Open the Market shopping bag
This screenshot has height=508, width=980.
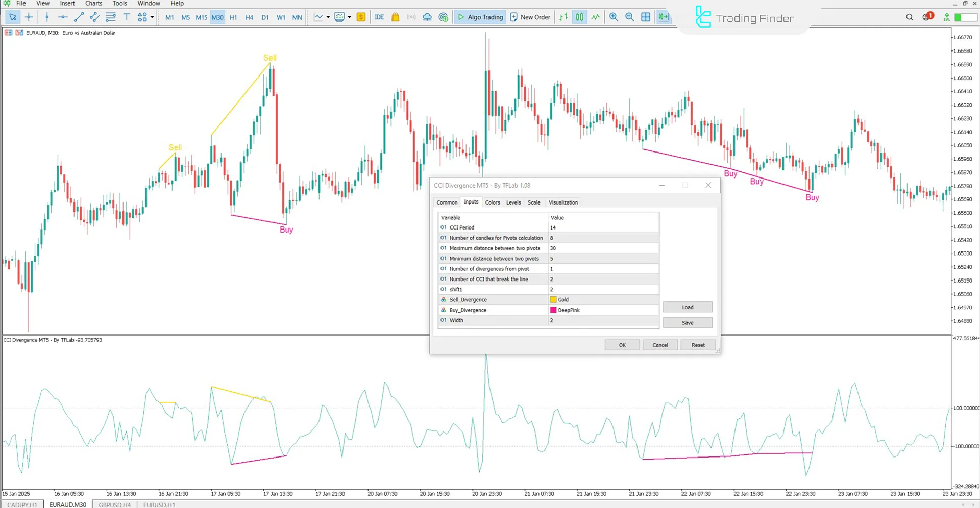pos(395,17)
